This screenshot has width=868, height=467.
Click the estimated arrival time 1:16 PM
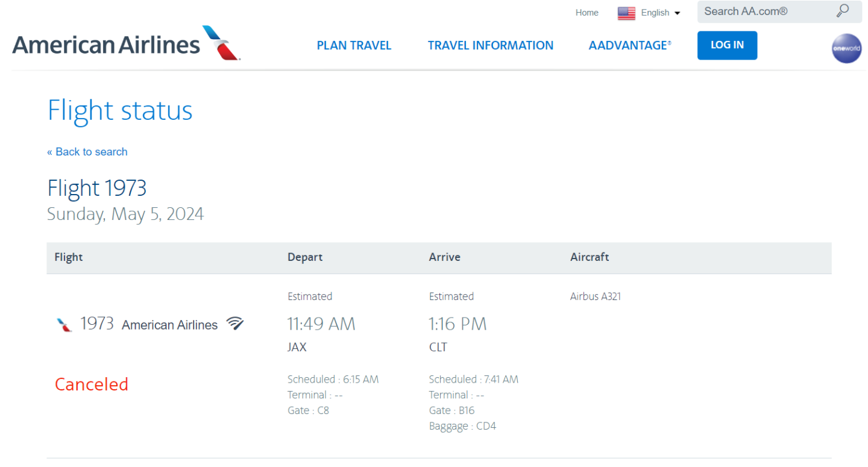(458, 324)
